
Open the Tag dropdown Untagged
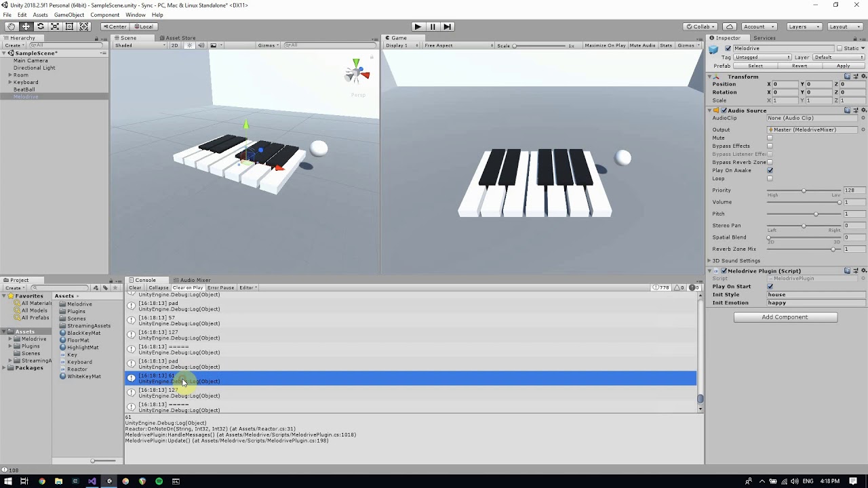pyautogui.click(x=762, y=57)
